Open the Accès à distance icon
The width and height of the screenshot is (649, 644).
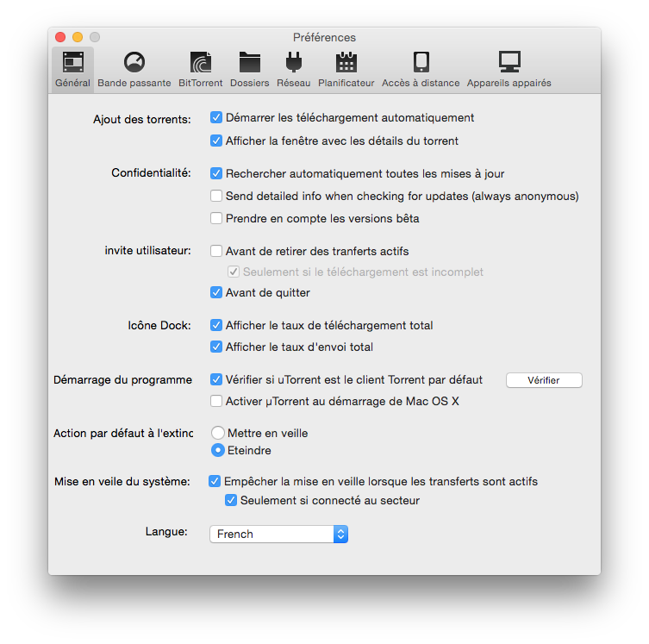(421, 62)
